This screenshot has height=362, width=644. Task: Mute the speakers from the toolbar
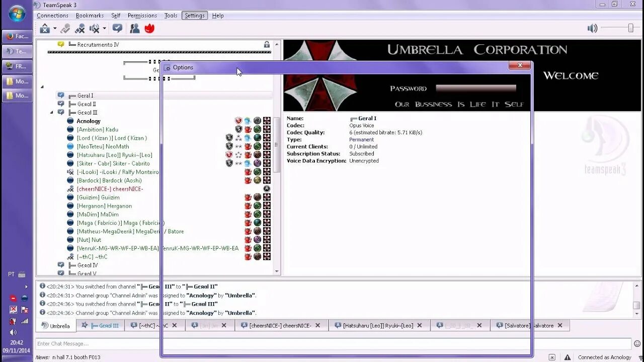[x=94, y=29]
